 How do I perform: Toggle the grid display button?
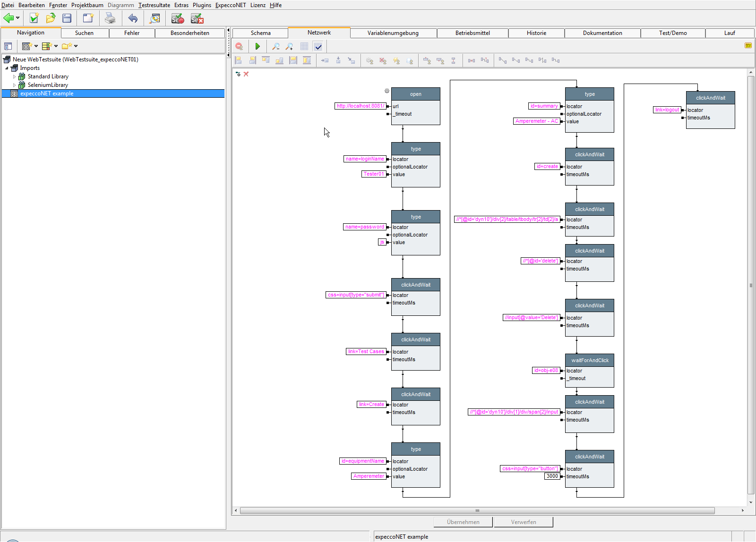pos(304,46)
